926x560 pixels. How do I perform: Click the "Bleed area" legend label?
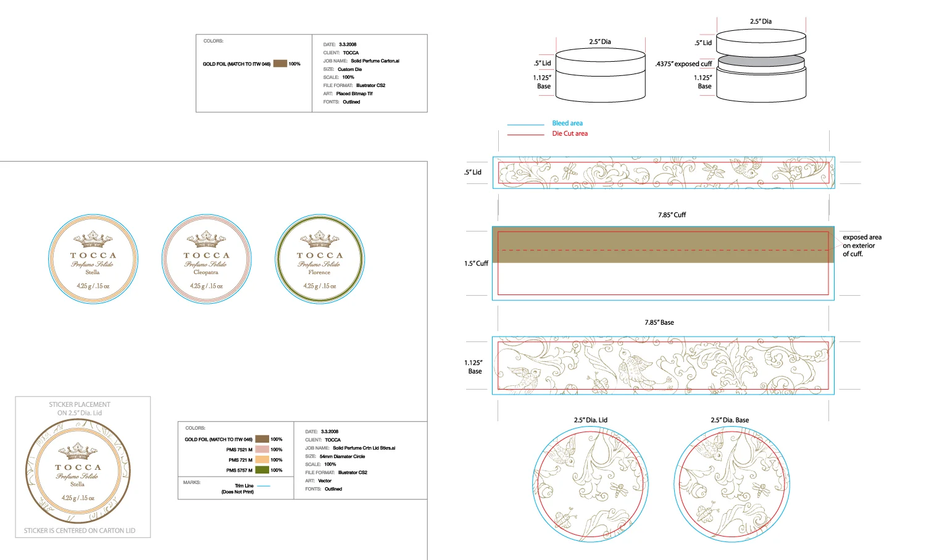(x=567, y=123)
